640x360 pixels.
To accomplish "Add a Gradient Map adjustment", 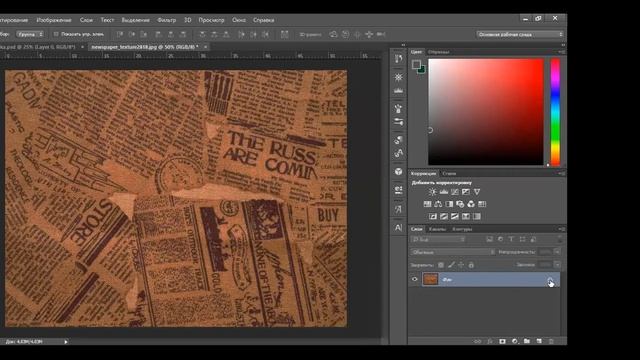I will tap(466, 216).
